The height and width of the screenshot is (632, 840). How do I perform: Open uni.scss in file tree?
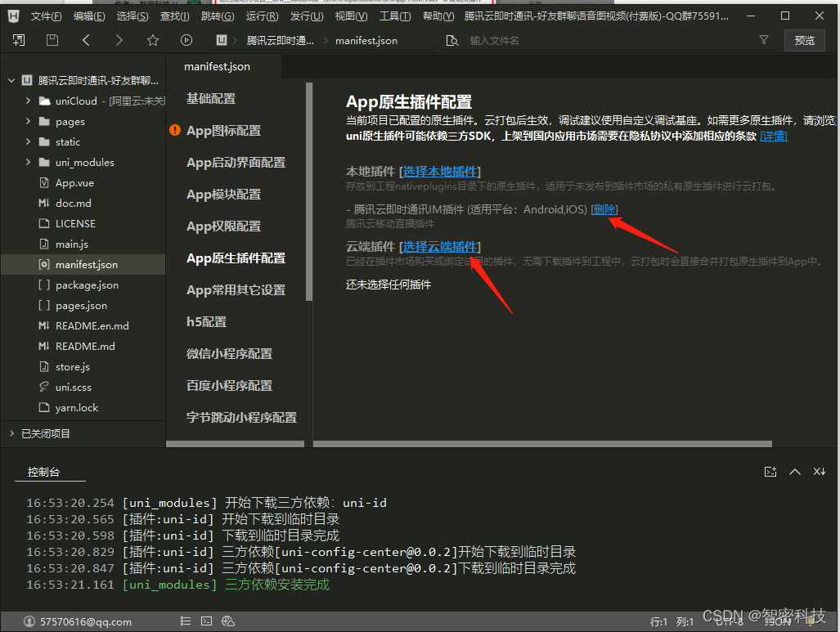[x=74, y=388]
